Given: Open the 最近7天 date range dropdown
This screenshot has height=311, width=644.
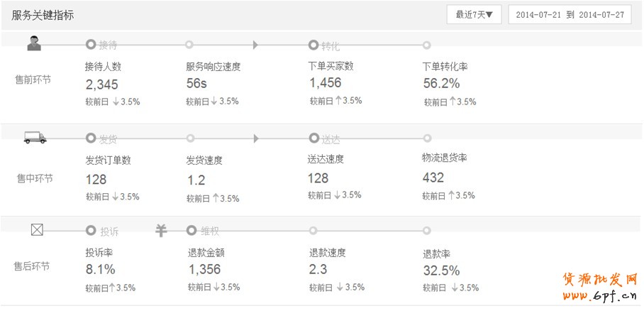Looking at the screenshot, I should coord(474,14).
